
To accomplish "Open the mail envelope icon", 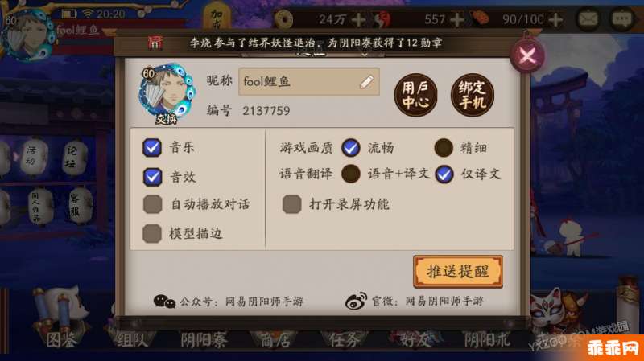I will 588,19.
